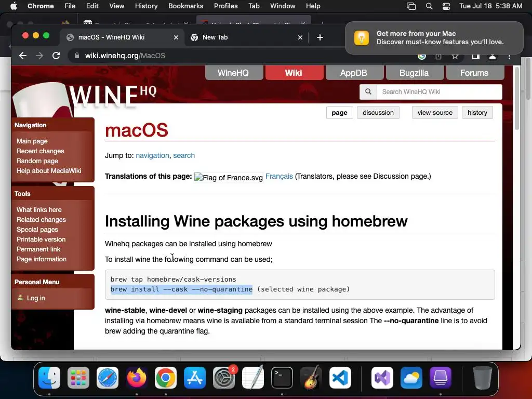The image size is (532, 399).
Task: Click the view source tab
Action: tap(435, 113)
